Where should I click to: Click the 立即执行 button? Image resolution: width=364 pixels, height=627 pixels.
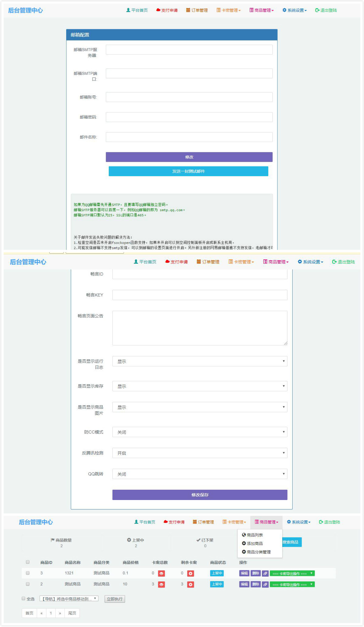(x=115, y=599)
